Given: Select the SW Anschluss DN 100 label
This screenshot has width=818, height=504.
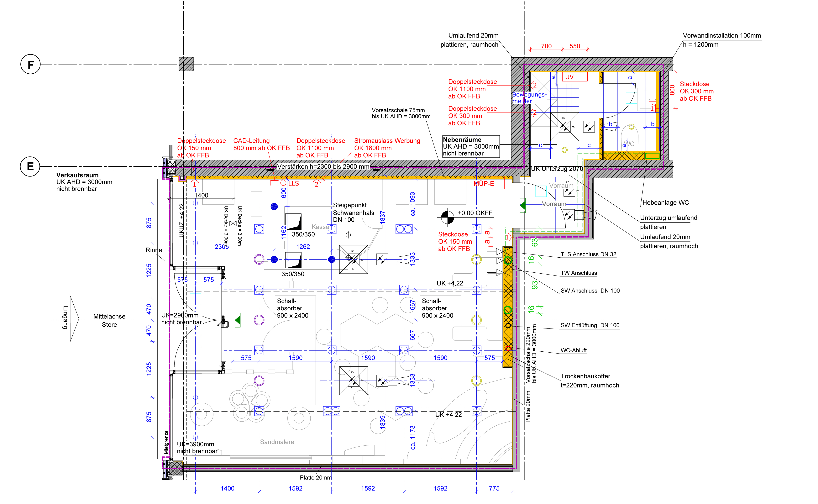Looking at the screenshot, I should (590, 291).
